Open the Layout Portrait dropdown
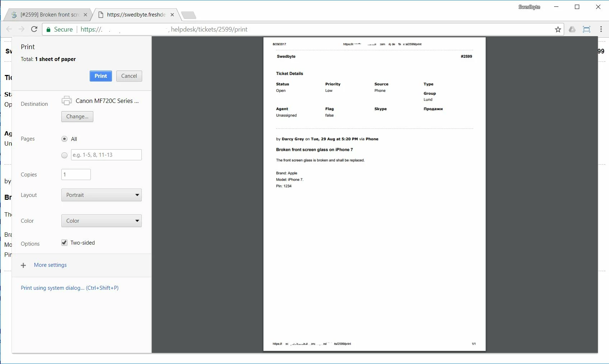Screen dimensions: 609x364 point(102,195)
